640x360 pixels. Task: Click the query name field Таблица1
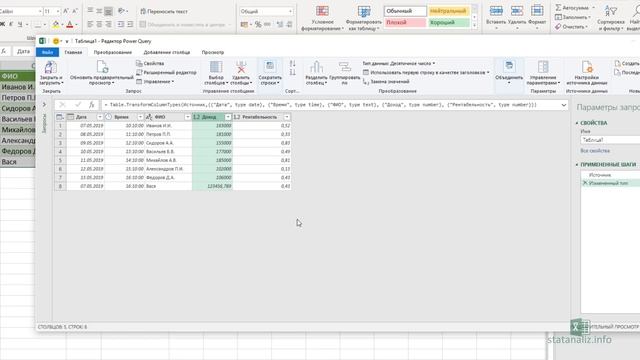pos(610,140)
